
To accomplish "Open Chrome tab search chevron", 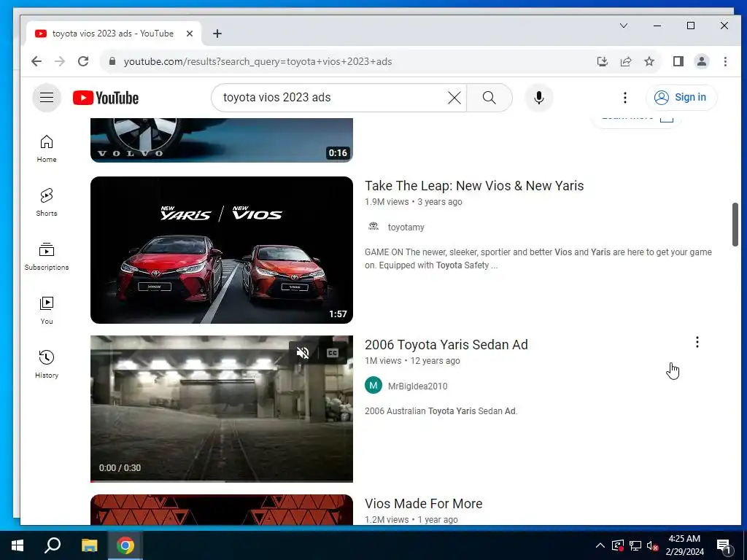I will [624, 26].
